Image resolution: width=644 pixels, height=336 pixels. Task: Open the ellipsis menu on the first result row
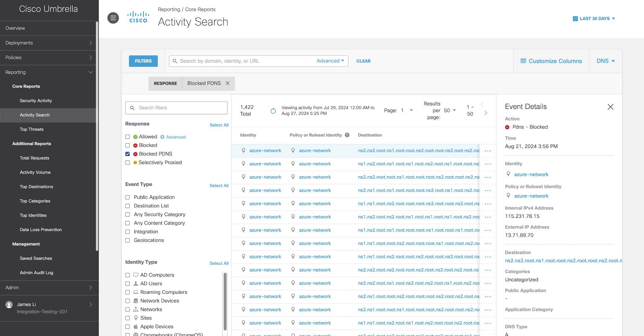click(488, 151)
